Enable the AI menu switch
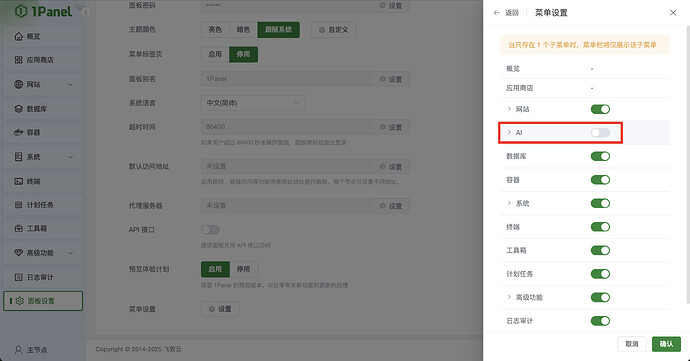Image resolution: width=690 pixels, height=361 pixels. pos(600,133)
